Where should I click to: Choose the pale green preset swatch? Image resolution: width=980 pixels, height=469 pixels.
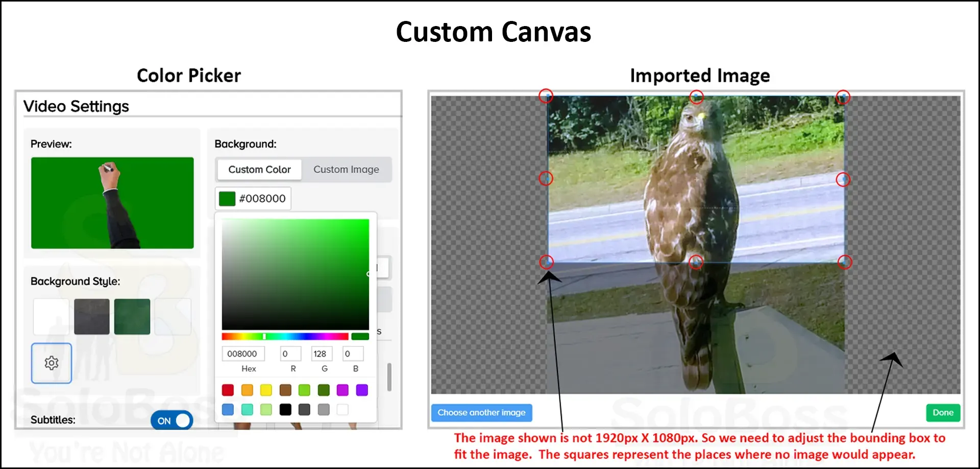pos(266,409)
